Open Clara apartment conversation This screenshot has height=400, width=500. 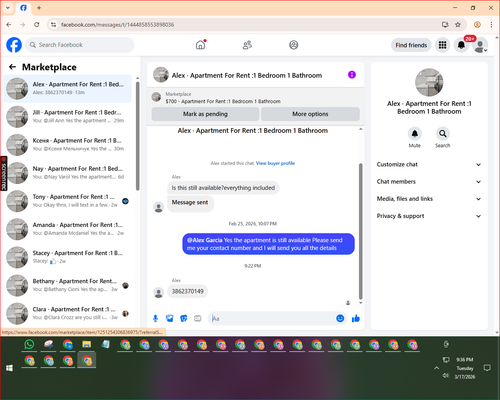coord(68,313)
